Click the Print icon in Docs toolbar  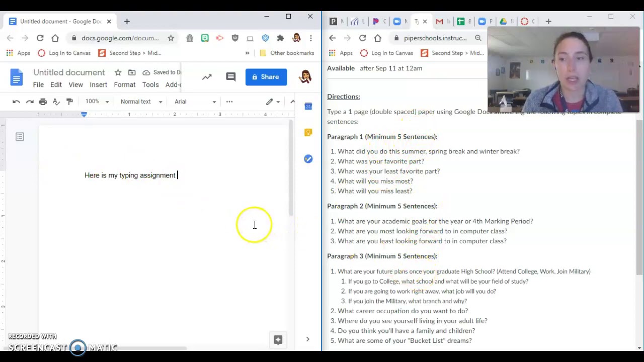click(x=43, y=102)
